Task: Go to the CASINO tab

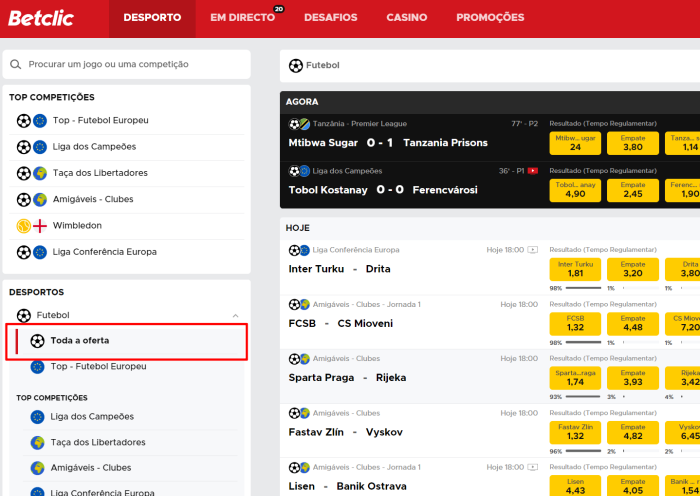Action: pos(407,18)
